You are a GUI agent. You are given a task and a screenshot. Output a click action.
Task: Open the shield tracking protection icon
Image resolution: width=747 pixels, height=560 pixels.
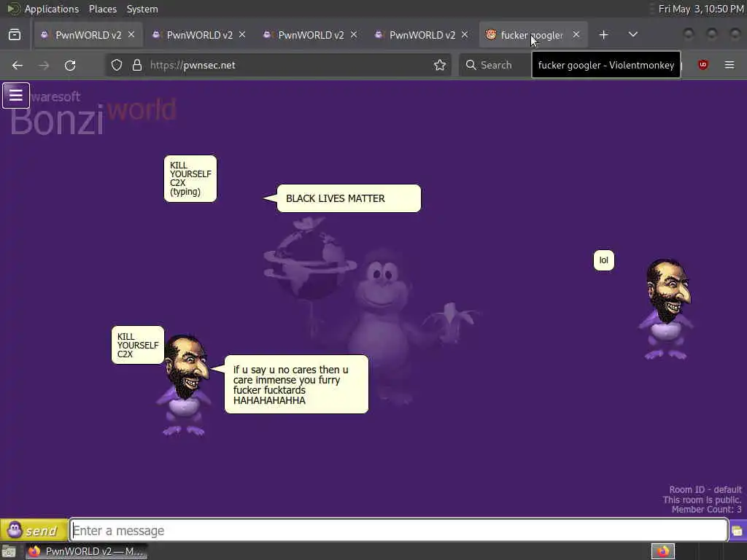tap(117, 65)
